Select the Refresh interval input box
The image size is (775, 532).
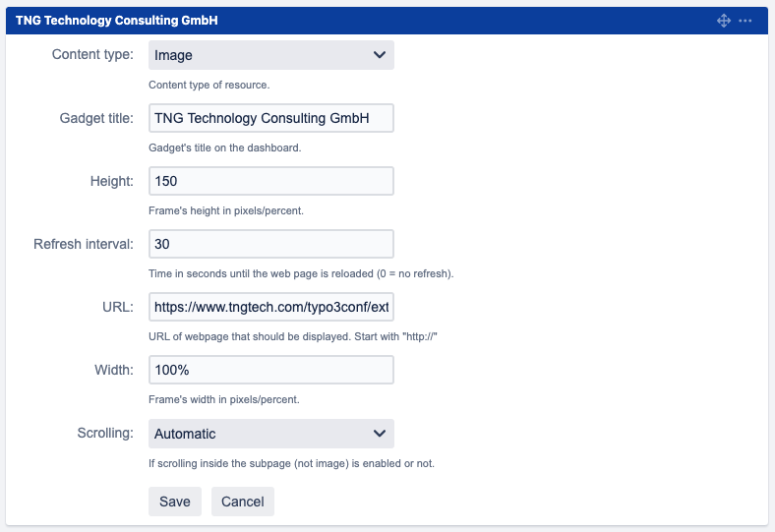270,244
